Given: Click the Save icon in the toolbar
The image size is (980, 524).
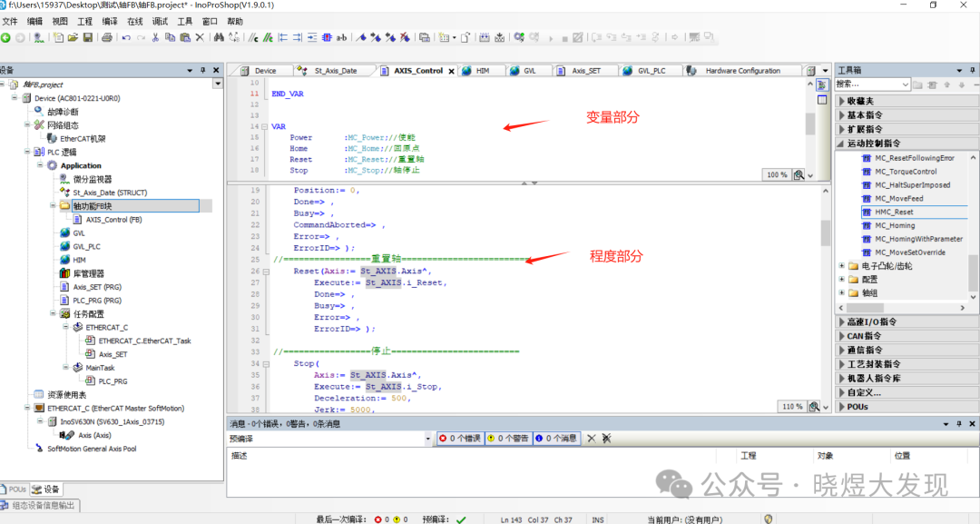Looking at the screenshot, I should [88, 37].
